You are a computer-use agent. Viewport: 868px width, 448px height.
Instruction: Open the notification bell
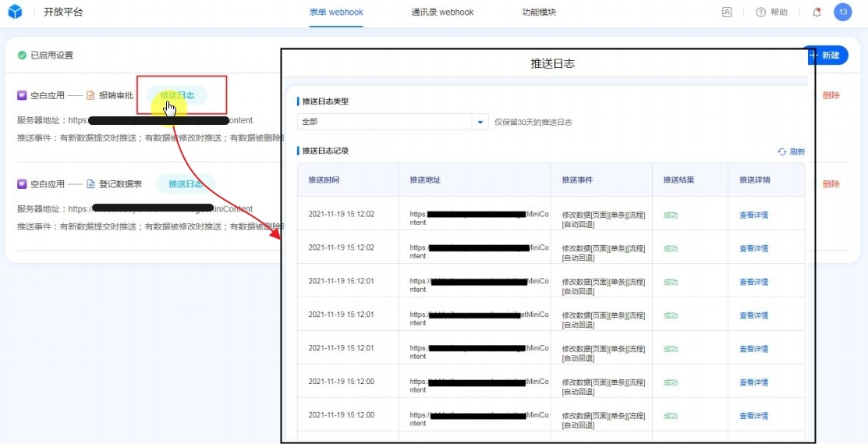[817, 12]
